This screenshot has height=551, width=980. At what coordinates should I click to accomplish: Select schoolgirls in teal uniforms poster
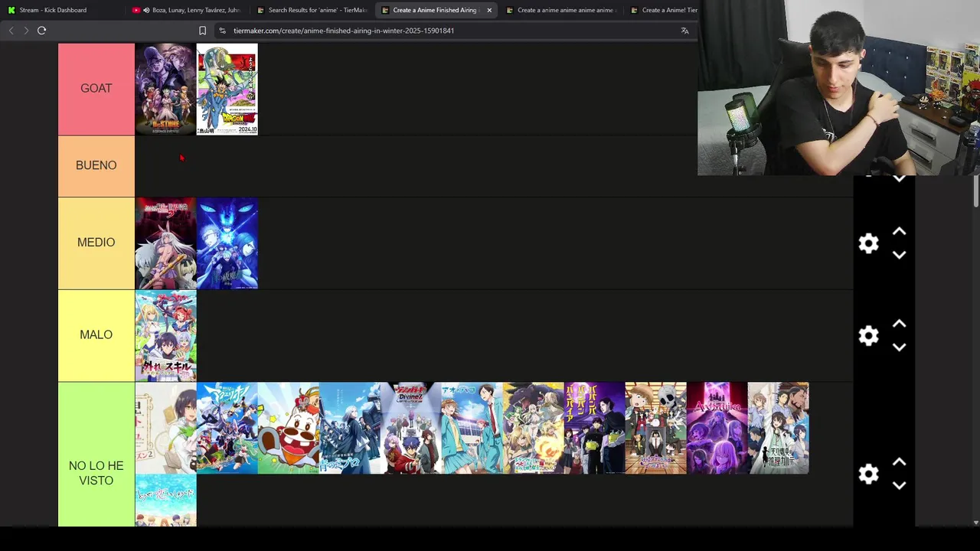472,428
